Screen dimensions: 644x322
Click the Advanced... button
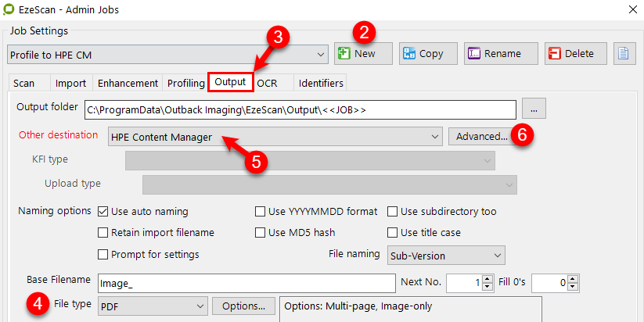pos(481,137)
